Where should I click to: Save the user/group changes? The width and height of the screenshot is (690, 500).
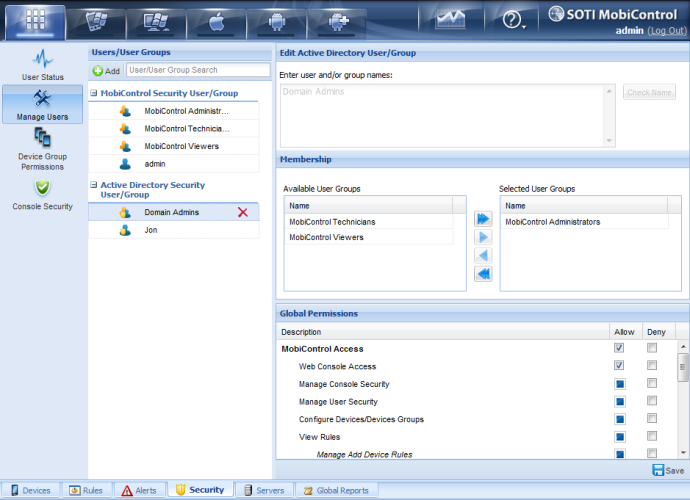pos(668,471)
